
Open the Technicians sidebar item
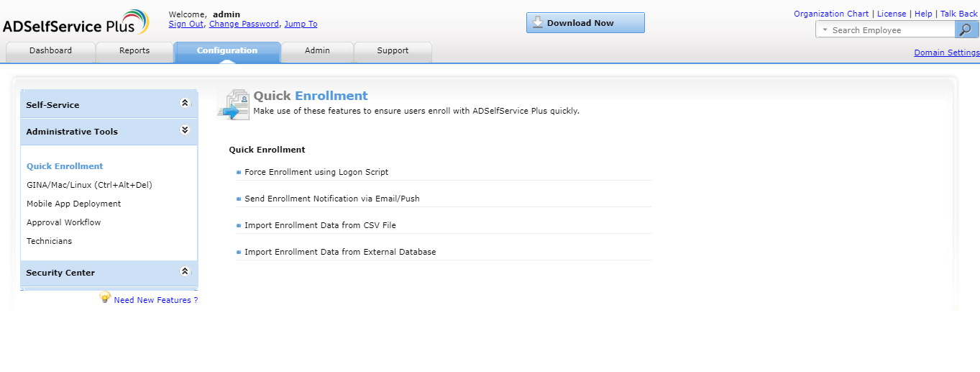49,241
